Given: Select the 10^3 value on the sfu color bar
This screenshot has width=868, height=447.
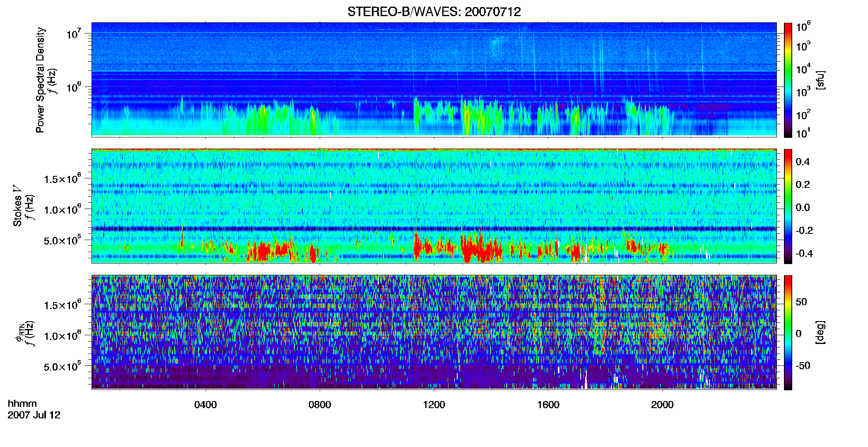Looking at the screenshot, I should point(803,92).
